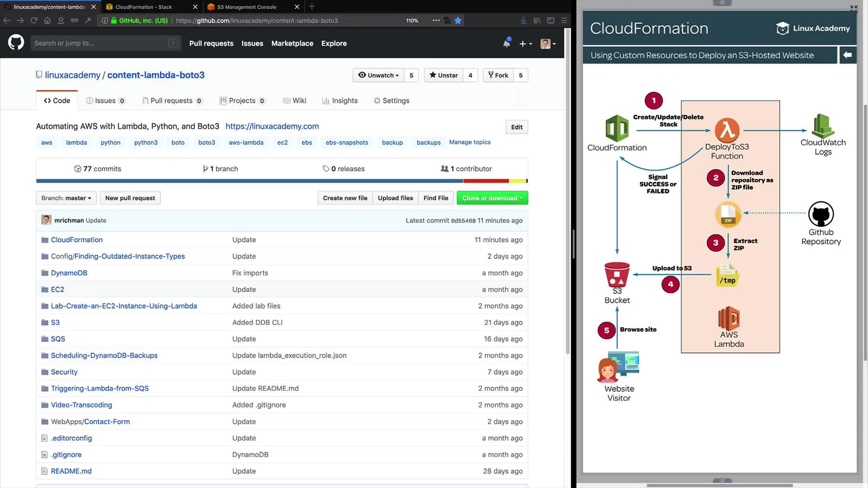Screen dimensions: 868x488
Task: Click Create new file button
Action: [x=345, y=198]
